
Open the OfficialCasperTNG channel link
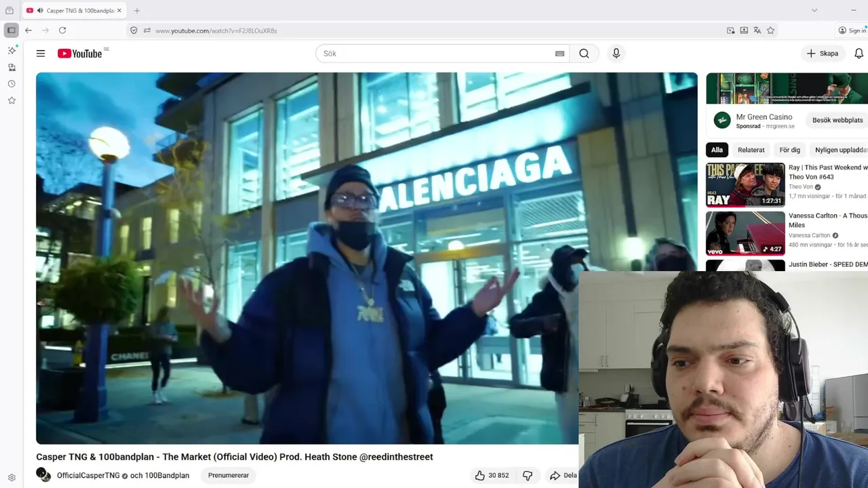click(88, 476)
